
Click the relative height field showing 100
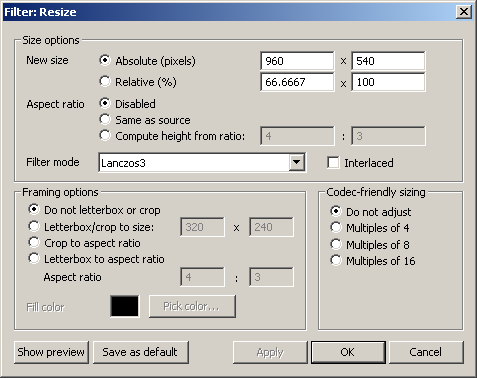pyautogui.click(x=388, y=82)
